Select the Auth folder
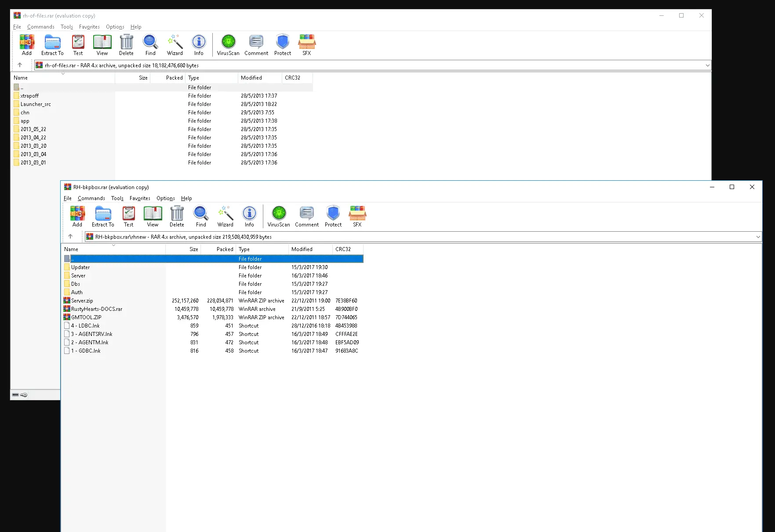Screen dimensions: 775x532 213,292
